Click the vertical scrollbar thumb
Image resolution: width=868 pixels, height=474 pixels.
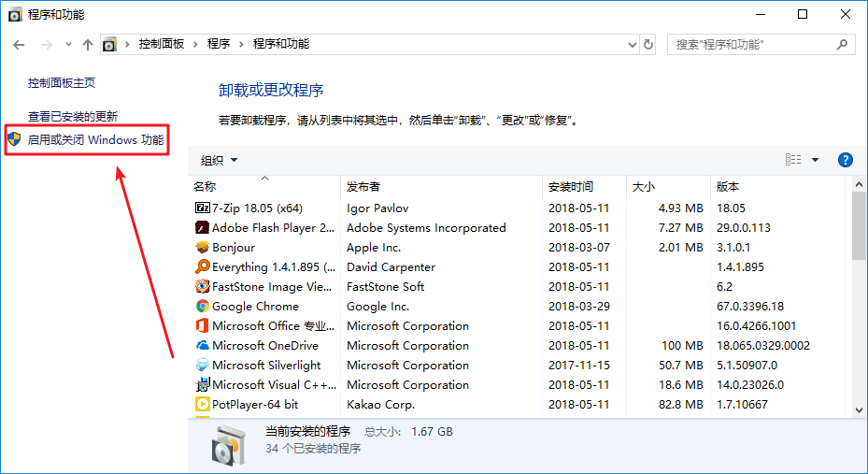(x=859, y=225)
